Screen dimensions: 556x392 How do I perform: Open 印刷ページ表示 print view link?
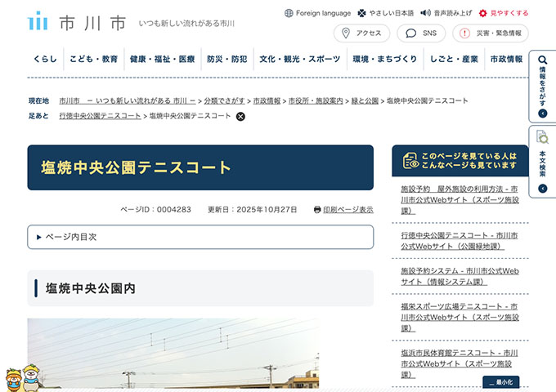pyautogui.click(x=348, y=210)
